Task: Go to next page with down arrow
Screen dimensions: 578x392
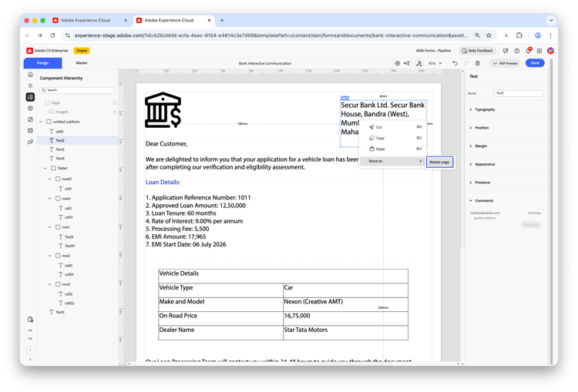Action: (x=30, y=339)
